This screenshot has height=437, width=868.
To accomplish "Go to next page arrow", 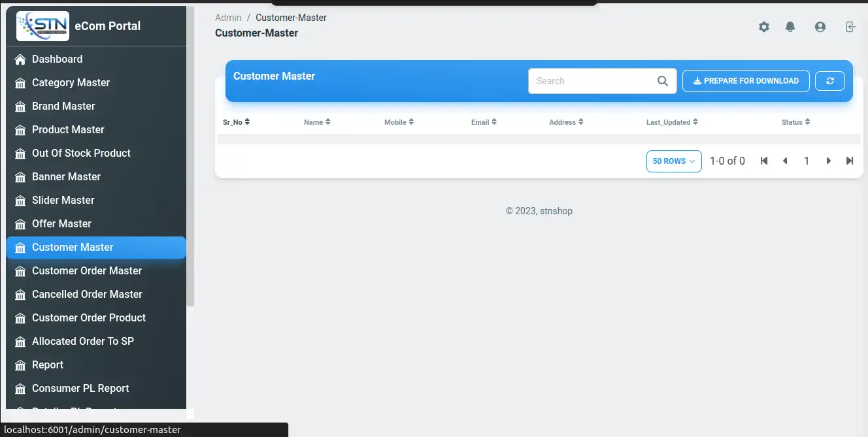I will (x=828, y=161).
